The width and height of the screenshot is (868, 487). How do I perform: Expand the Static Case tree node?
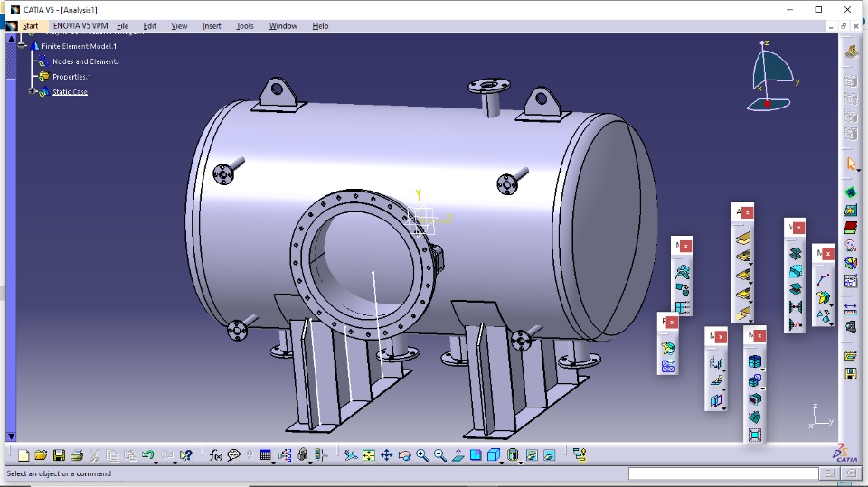click(33, 91)
